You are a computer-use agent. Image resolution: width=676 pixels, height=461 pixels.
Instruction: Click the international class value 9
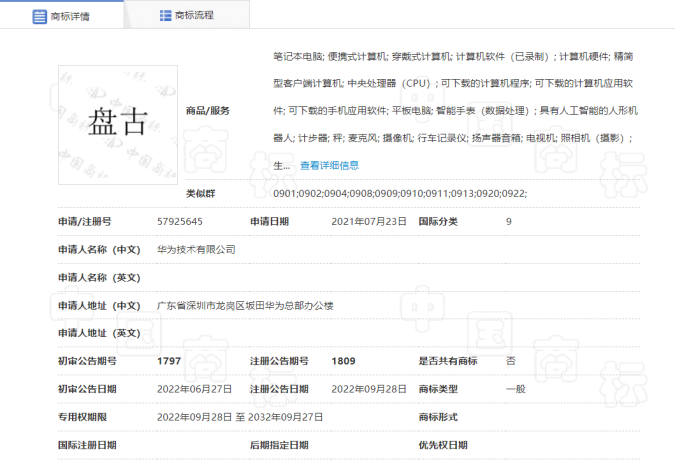(509, 222)
